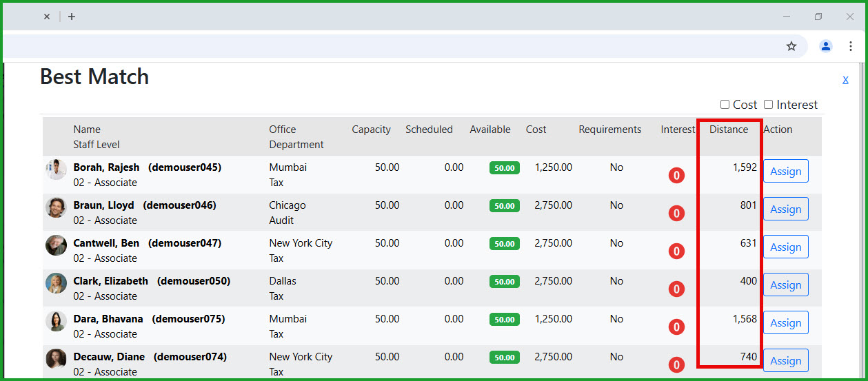Assign Borah, Rajesh to the project
This screenshot has height=381, width=868.
click(x=785, y=171)
